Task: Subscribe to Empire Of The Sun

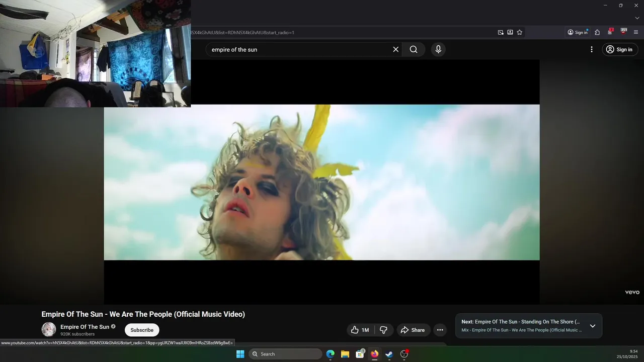Action: [142, 330]
